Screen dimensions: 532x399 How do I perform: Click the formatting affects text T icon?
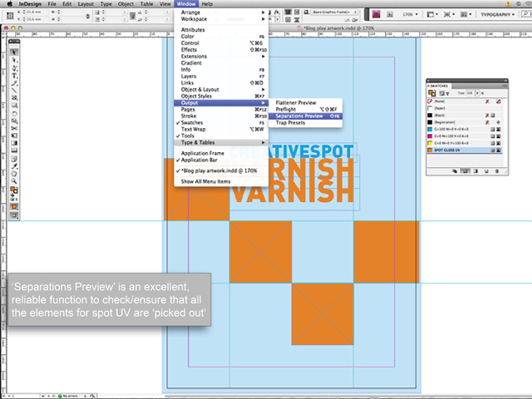[x=447, y=93]
